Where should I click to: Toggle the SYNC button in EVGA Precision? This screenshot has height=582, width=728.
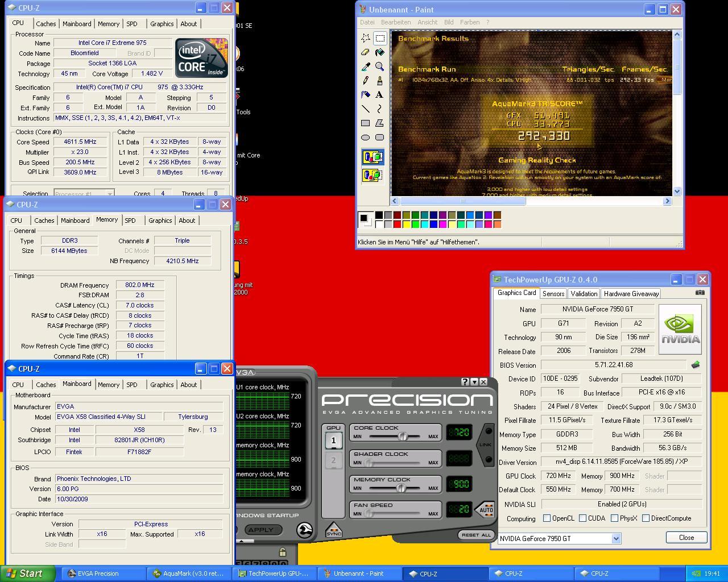pos(334,530)
